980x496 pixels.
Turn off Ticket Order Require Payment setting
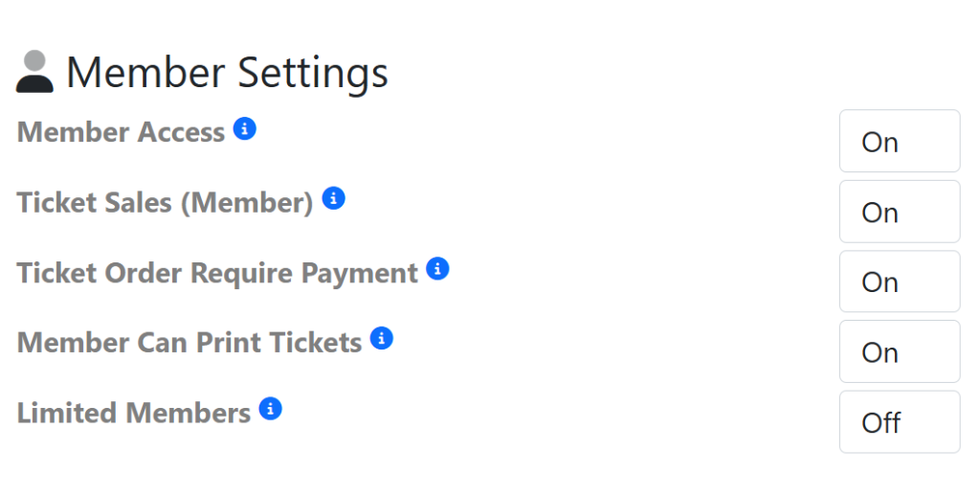[899, 282]
